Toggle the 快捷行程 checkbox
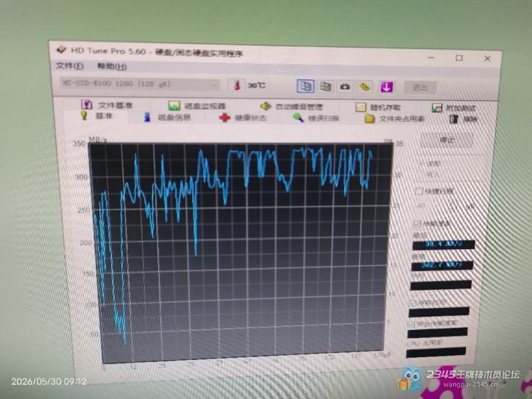532x399 pixels. coord(419,191)
